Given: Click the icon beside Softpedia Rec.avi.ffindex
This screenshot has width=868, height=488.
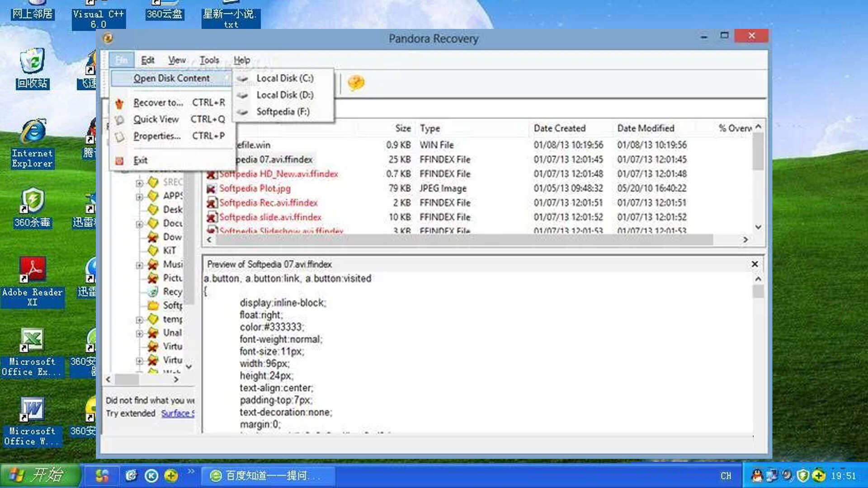Looking at the screenshot, I should 211,203.
